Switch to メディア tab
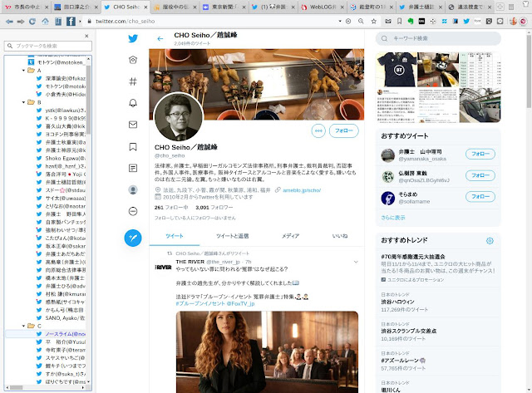Viewport: 532px width, 393px height. pos(290,236)
